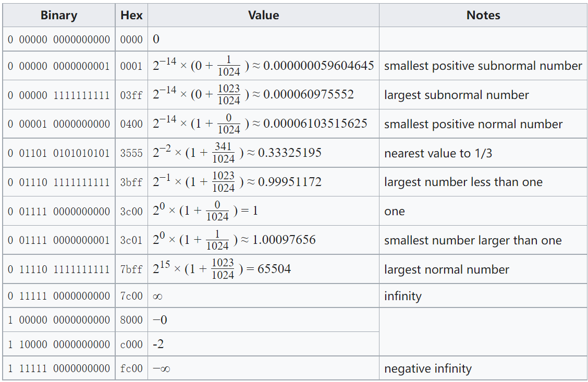Click note largest normal number

point(447,269)
